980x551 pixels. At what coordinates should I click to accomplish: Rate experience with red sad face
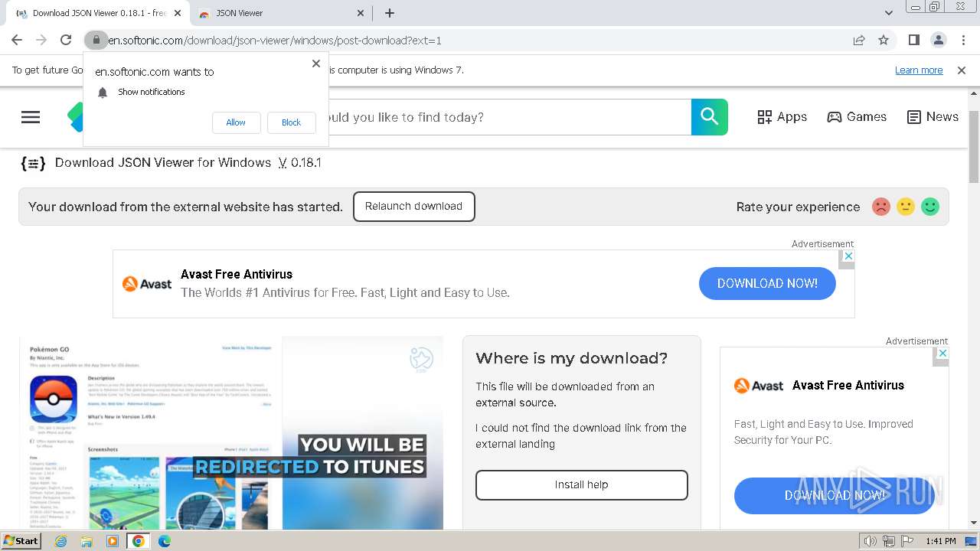[x=881, y=207]
